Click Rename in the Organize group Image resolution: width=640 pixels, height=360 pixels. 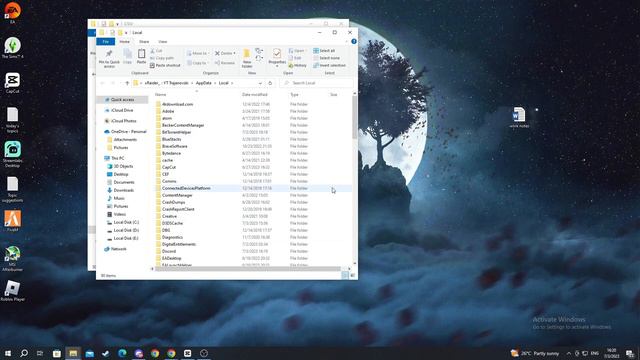click(x=225, y=63)
